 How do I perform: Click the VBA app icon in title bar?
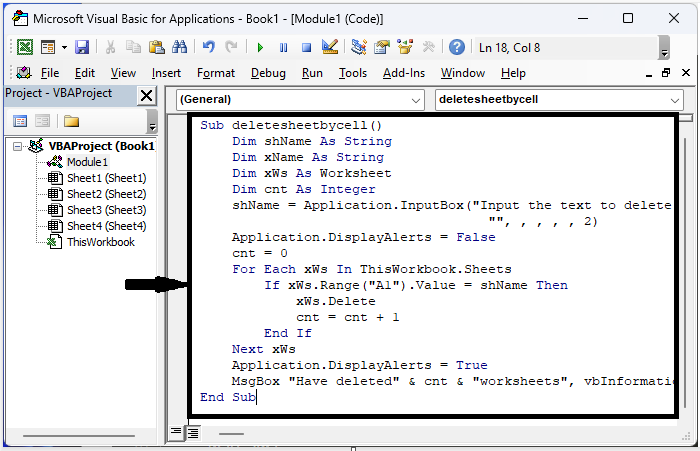pyautogui.click(x=20, y=18)
